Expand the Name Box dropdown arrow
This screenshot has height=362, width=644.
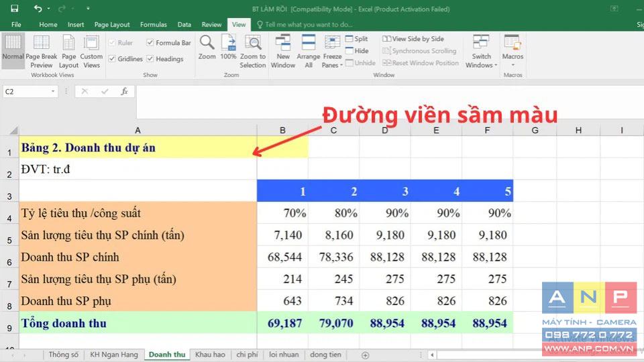[x=53, y=92]
